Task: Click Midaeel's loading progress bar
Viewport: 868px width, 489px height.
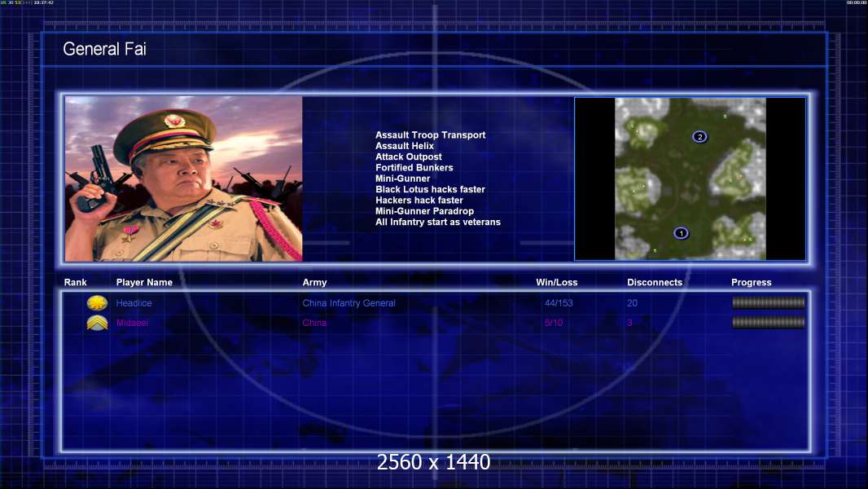Action: [769, 322]
